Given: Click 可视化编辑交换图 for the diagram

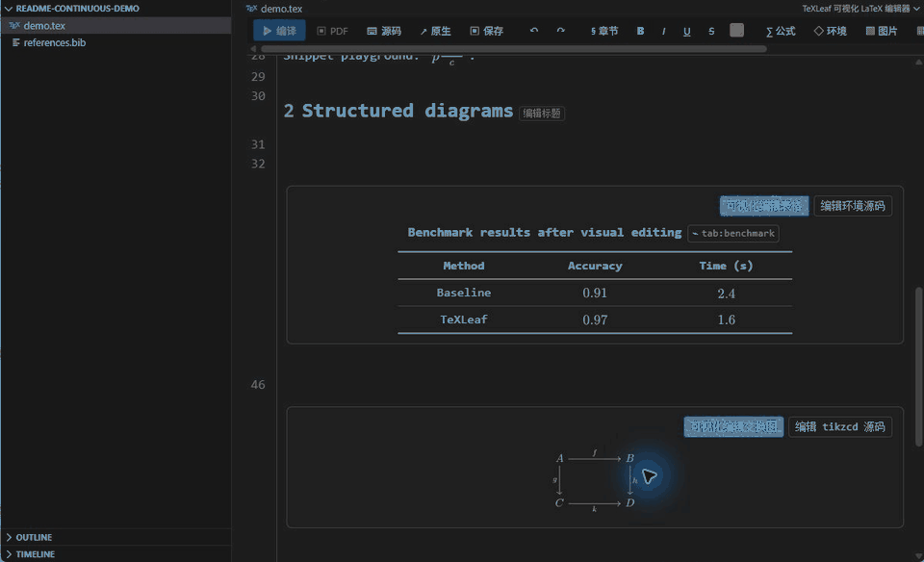Looking at the screenshot, I should click(733, 427).
